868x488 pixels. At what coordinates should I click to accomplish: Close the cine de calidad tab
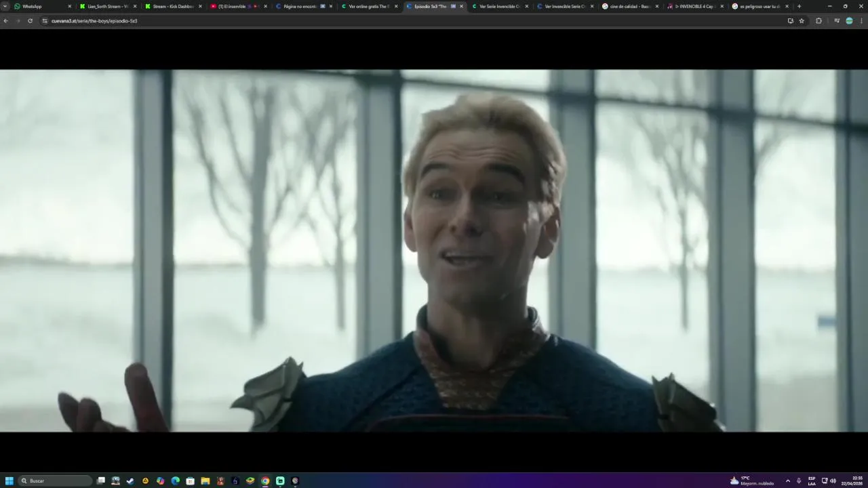coord(656,6)
